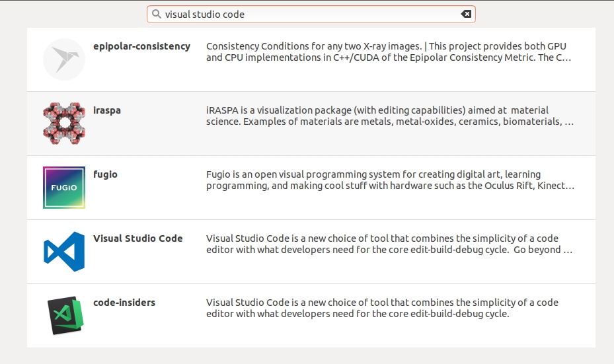Image resolution: width=614 pixels, height=364 pixels.
Task: Click the green code-insiders icon
Action: coord(64,316)
